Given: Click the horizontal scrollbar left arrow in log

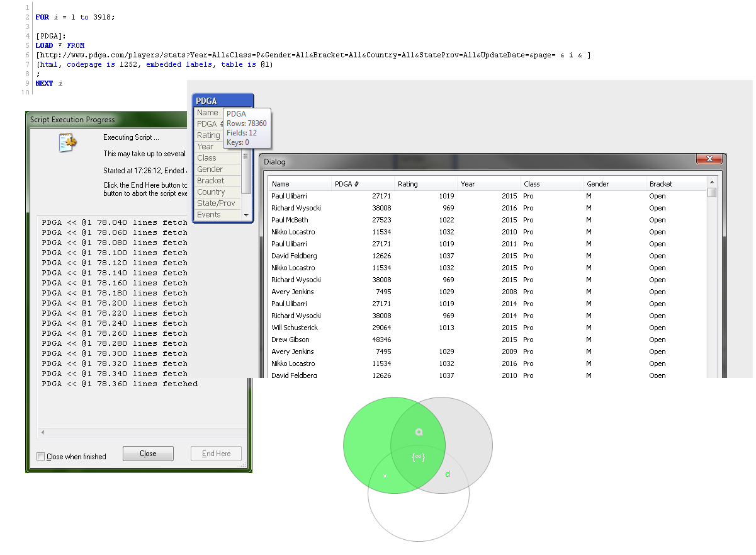Looking at the screenshot, I should pos(43,433).
